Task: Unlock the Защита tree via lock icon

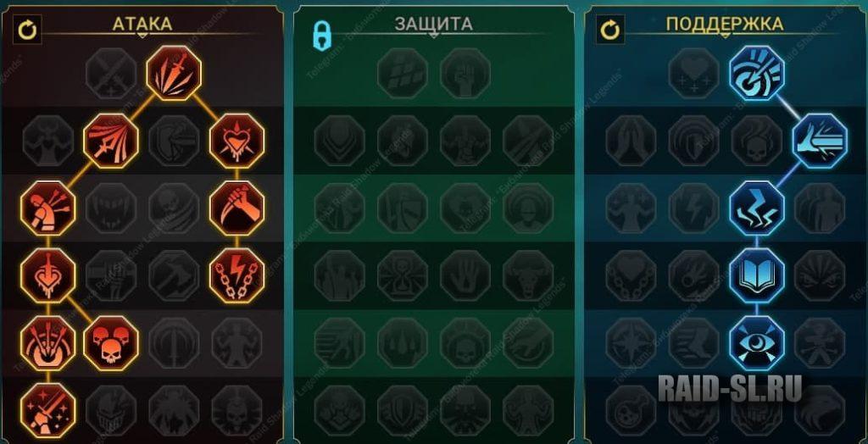Action: 322,35
